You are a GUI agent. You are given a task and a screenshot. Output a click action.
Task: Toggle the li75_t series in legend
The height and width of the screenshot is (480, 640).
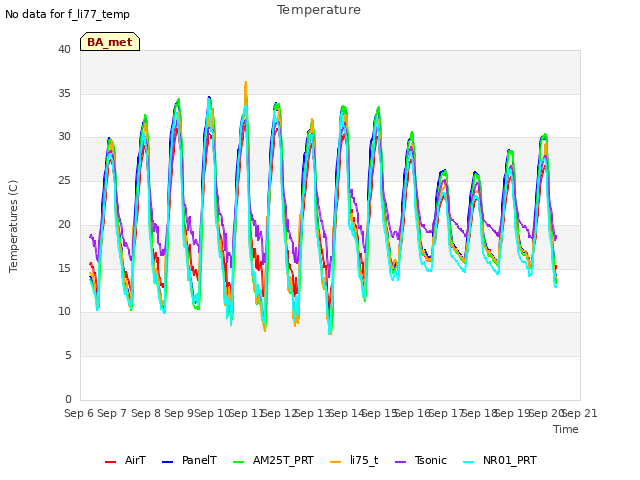(x=354, y=460)
